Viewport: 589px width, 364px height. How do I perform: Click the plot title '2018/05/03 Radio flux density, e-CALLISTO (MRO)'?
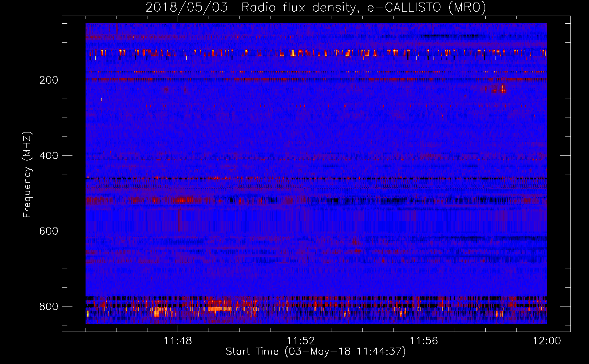coord(316,7)
